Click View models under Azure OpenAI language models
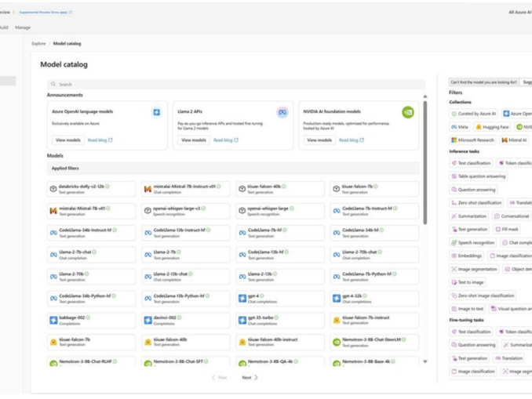This screenshot has height=399, width=532. pos(68,140)
